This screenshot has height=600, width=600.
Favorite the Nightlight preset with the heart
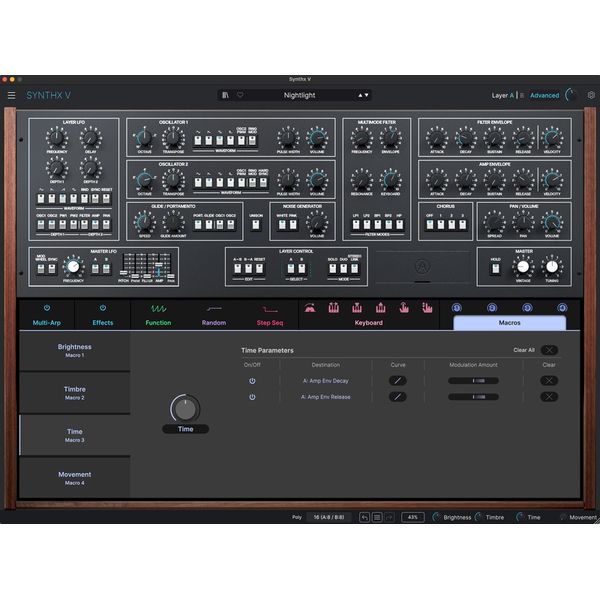click(240, 95)
